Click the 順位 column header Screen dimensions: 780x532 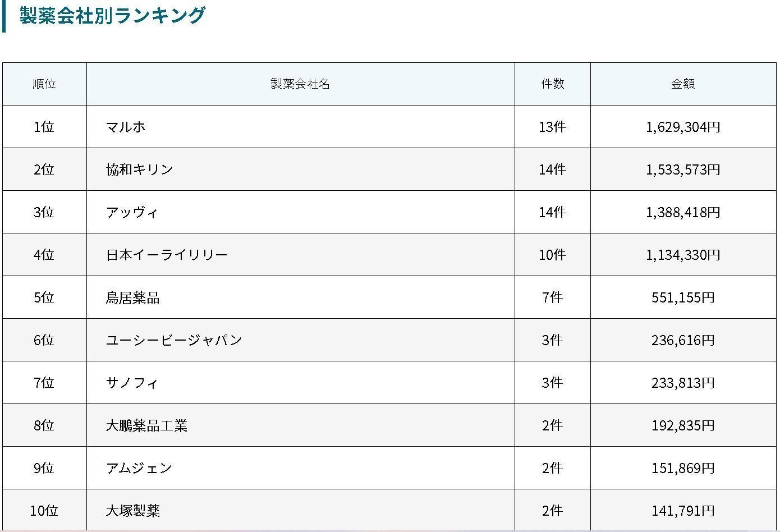pyautogui.click(x=44, y=84)
